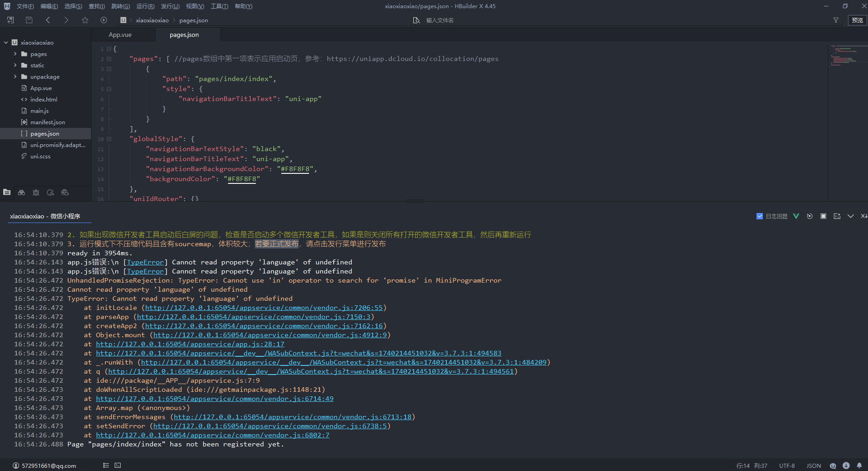
Task: Expand the pages folder
Action: [x=15, y=54]
